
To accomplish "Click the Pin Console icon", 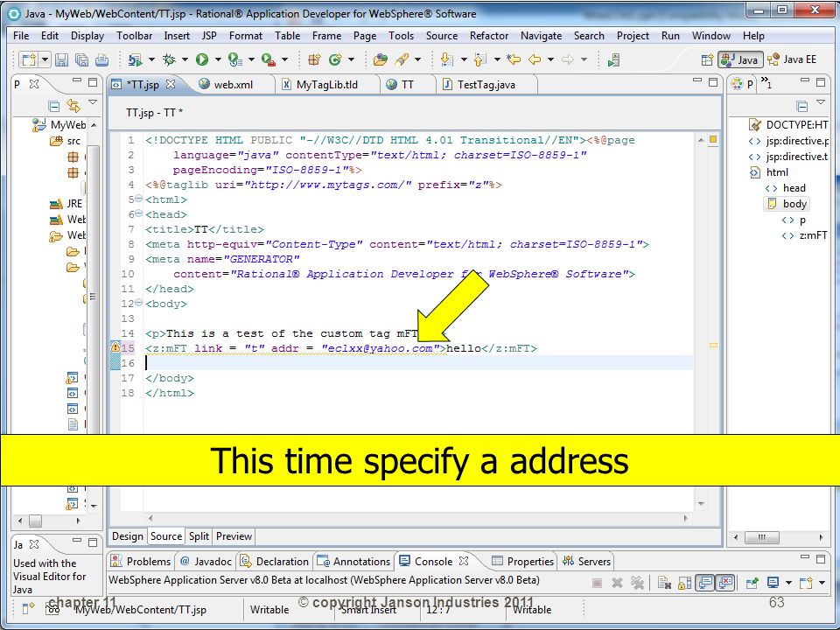I will coord(752,583).
